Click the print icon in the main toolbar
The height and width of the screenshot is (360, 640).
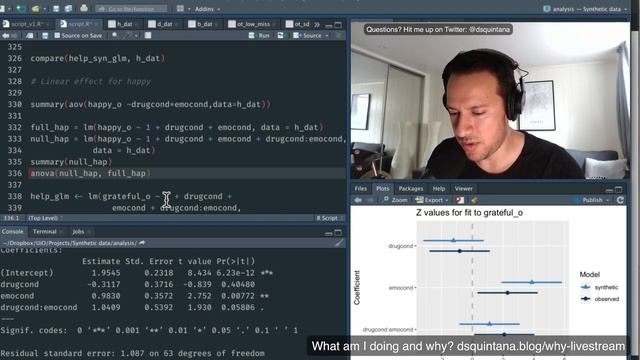(84, 8)
